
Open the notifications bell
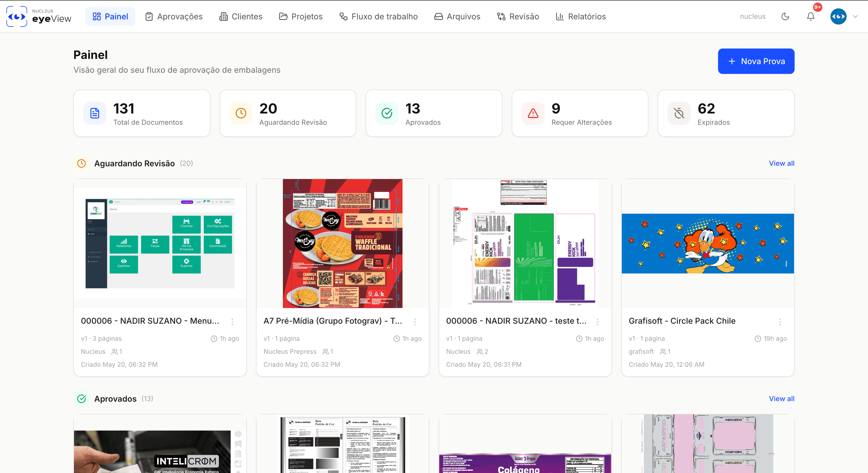pyautogui.click(x=811, y=16)
